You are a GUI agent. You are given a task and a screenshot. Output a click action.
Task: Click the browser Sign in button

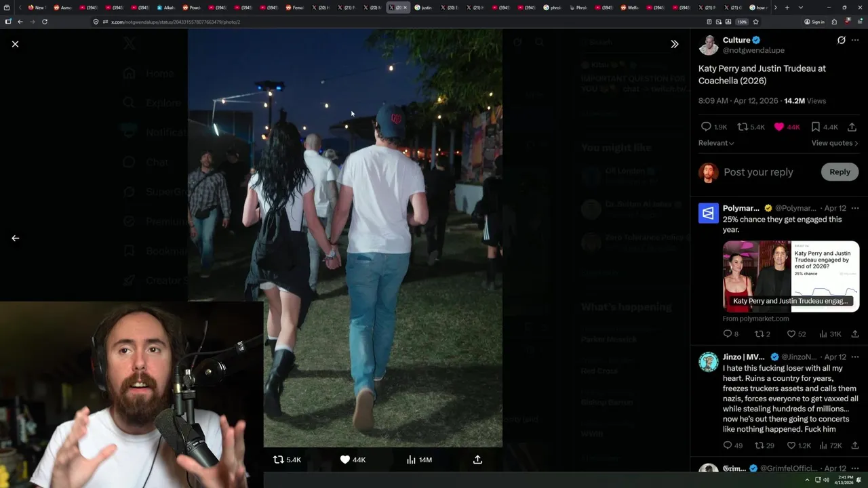[814, 22]
